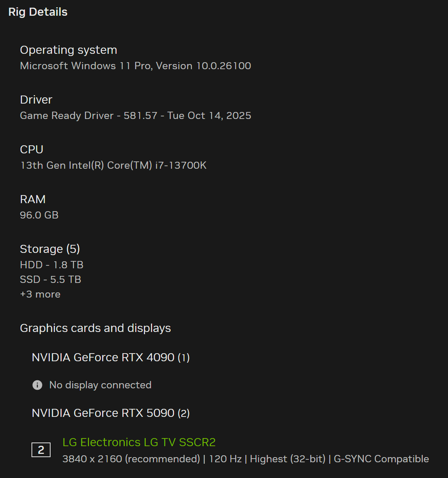Click the CPU section heading
Image resolution: width=448 pixels, height=478 pixels.
pos(32,149)
